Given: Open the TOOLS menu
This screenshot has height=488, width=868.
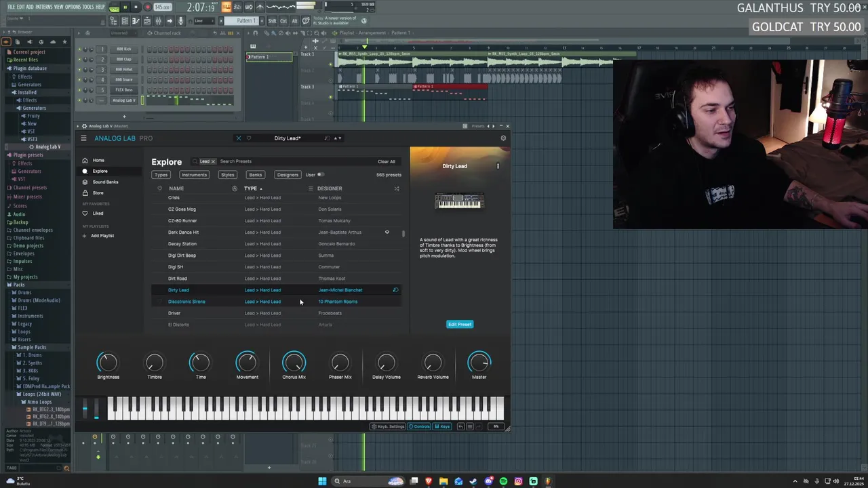Looking at the screenshot, I should 88,7.
